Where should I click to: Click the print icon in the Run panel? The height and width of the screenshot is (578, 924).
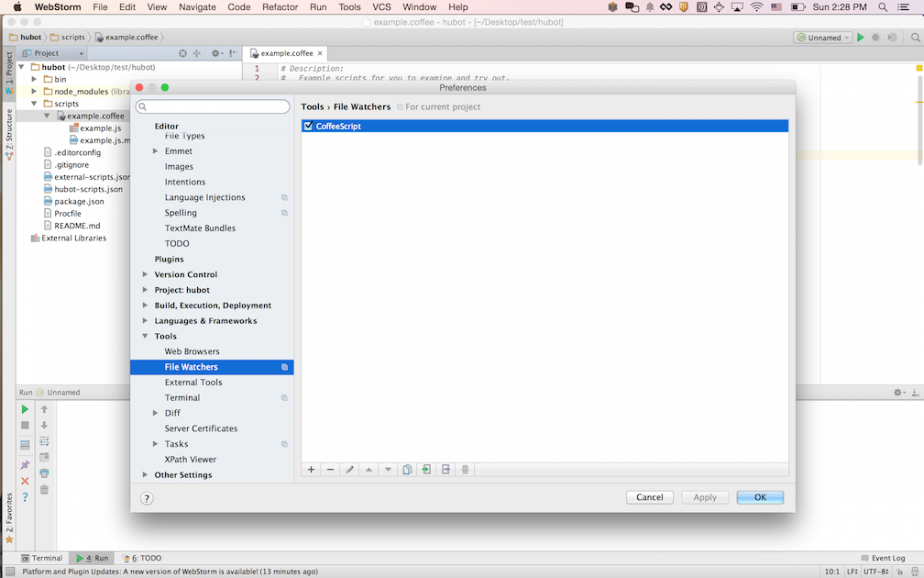pyautogui.click(x=44, y=473)
